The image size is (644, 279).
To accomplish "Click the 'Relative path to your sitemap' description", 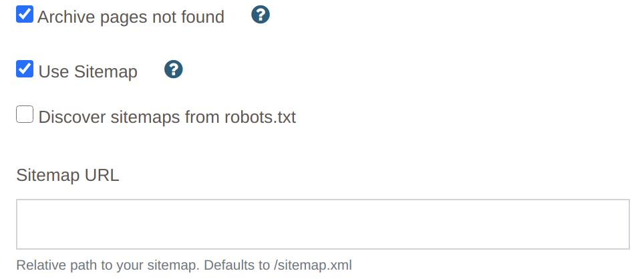I will pos(108,265).
